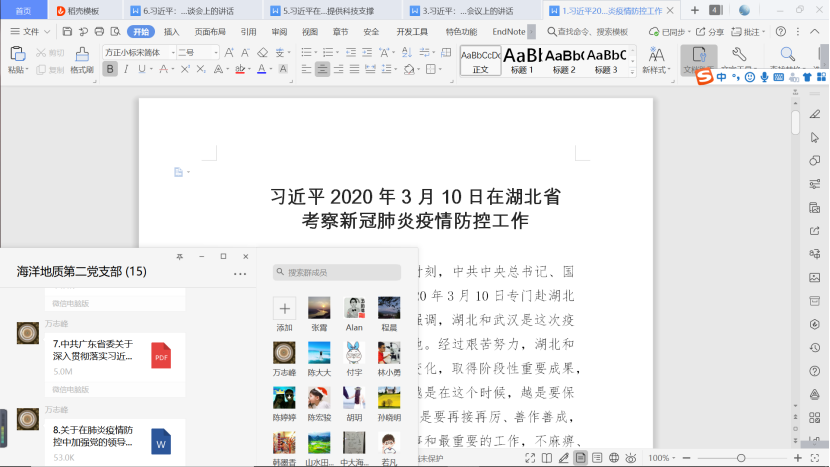Click the Paste (粘贴) clipboard icon

coord(17,54)
